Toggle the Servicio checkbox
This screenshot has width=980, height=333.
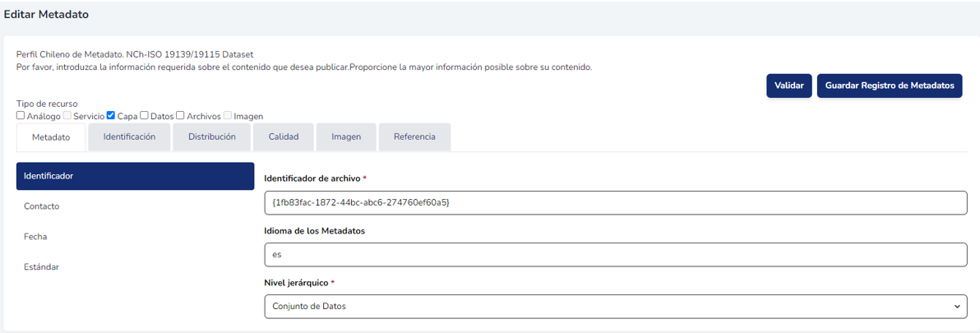pos(67,116)
